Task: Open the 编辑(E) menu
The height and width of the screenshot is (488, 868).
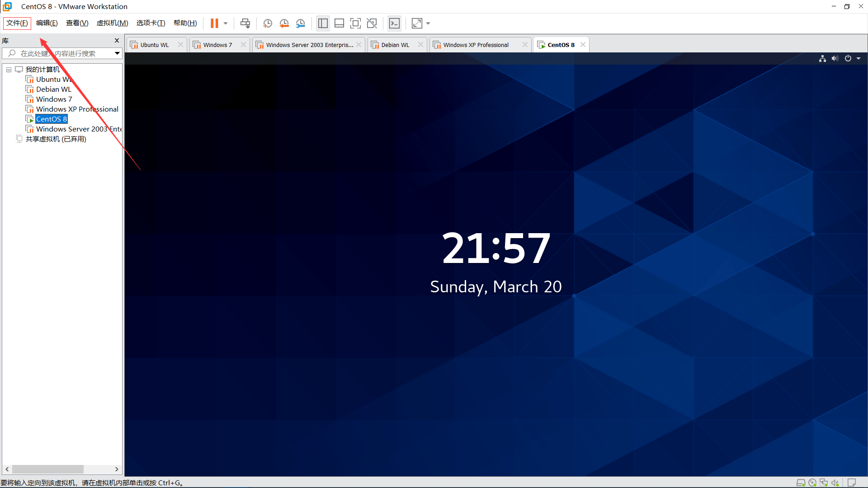Action: (x=47, y=23)
